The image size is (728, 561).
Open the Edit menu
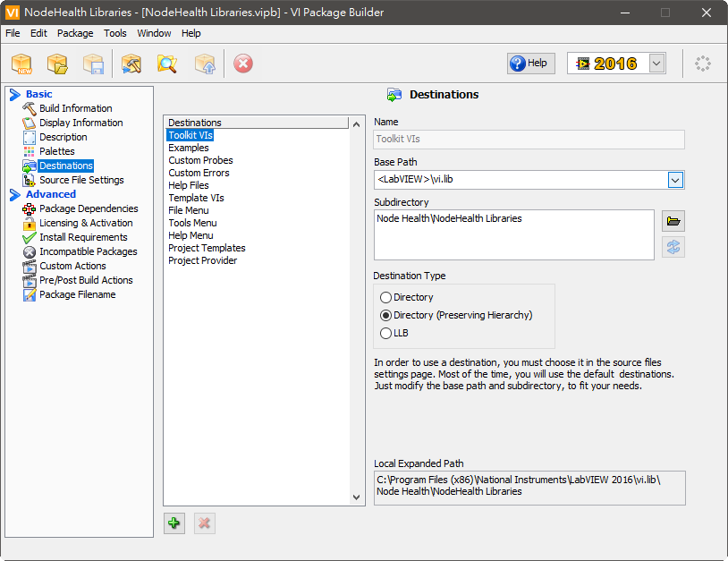[38, 33]
